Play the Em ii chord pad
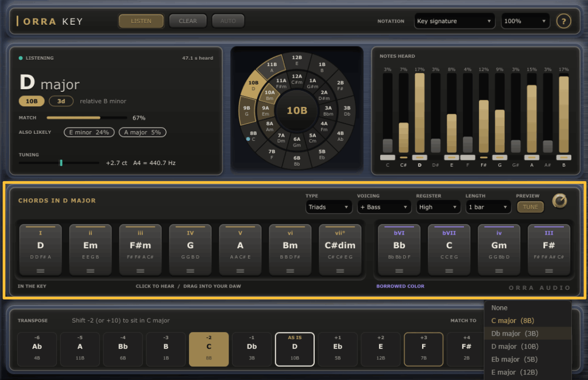 (90, 250)
